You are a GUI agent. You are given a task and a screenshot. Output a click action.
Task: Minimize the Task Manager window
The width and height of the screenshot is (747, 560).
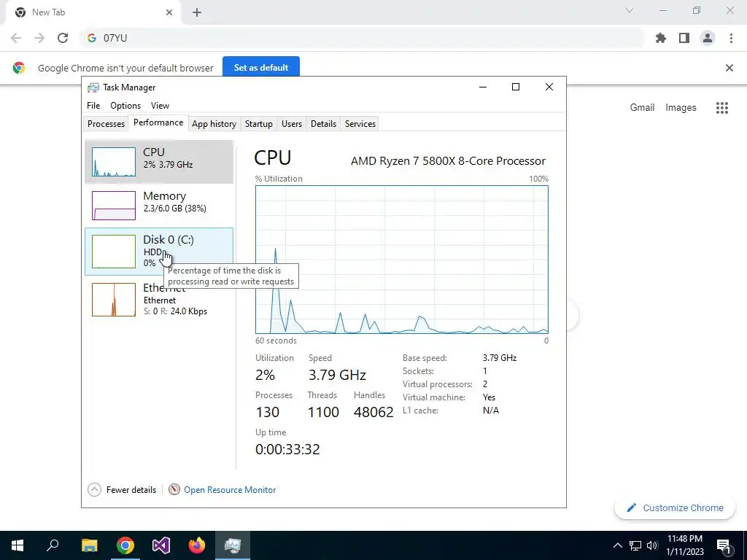click(483, 87)
